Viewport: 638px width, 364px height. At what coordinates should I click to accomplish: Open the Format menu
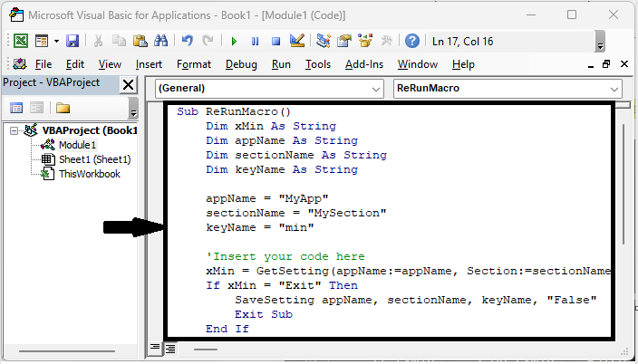pos(194,64)
